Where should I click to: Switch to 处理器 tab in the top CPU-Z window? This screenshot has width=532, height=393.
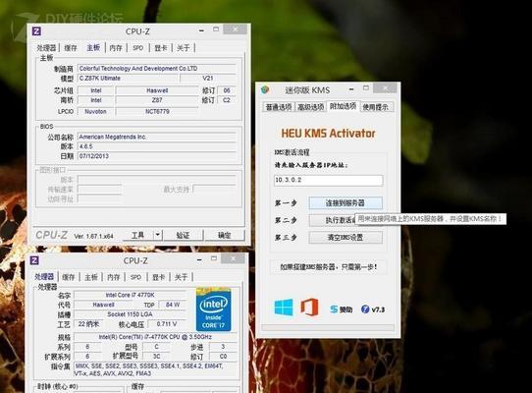click(46, 48)
